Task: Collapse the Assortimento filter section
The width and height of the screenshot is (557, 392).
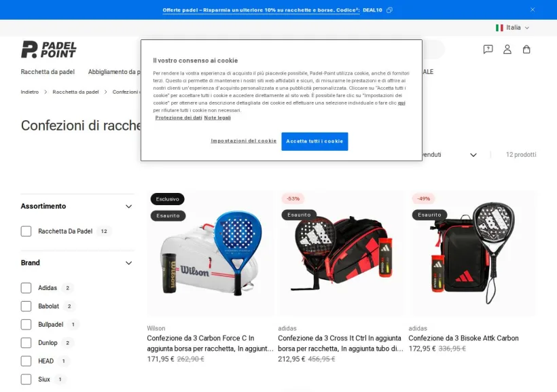Action: (x=128, y=207)
